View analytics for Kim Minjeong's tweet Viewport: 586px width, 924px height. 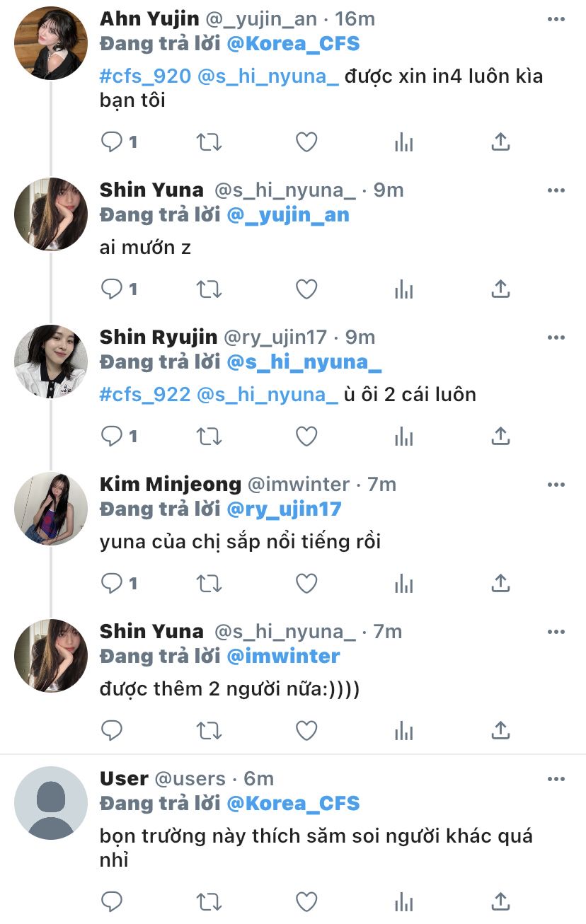pyautogui.click(x=403, y=584)
